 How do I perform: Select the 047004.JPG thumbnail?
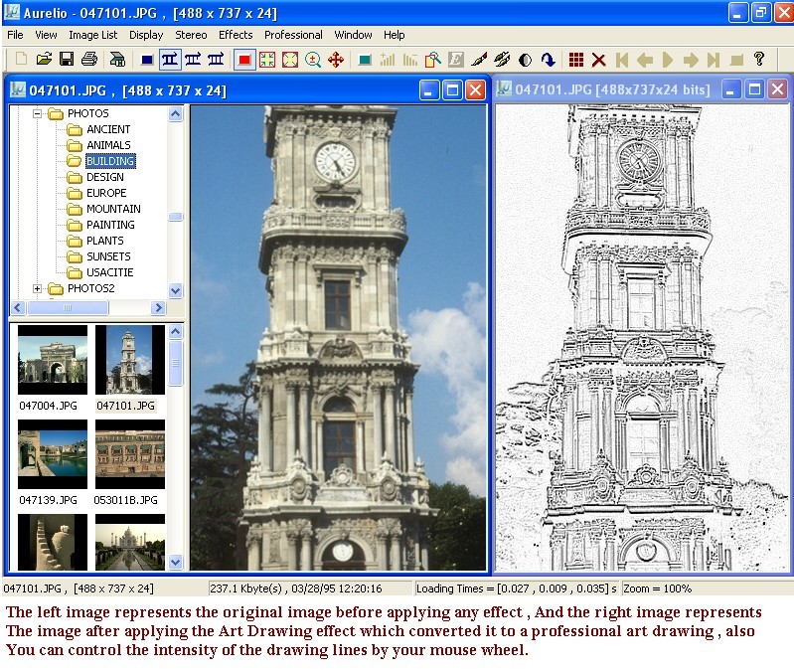click(53, 360)
